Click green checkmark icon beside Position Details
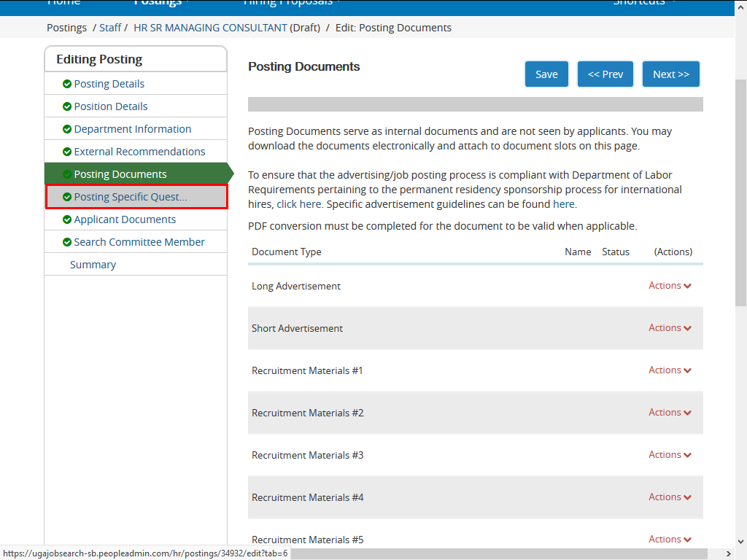This screenshot has height=560, width=747. [67, 106]
